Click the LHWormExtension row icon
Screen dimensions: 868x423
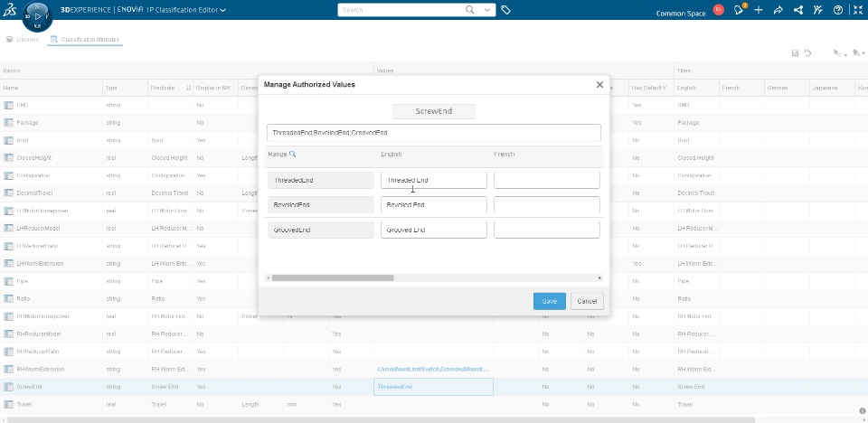[x=8, y=264]
